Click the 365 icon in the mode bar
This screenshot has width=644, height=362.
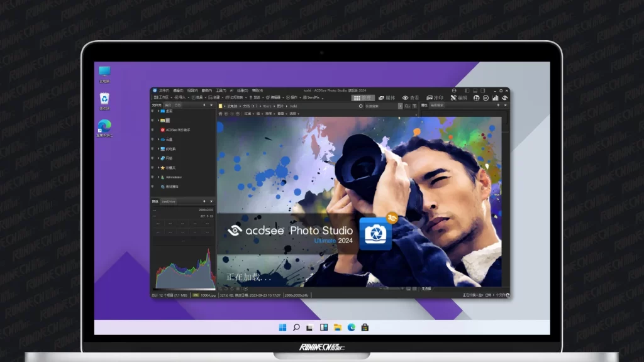click(x=486, y=98)
